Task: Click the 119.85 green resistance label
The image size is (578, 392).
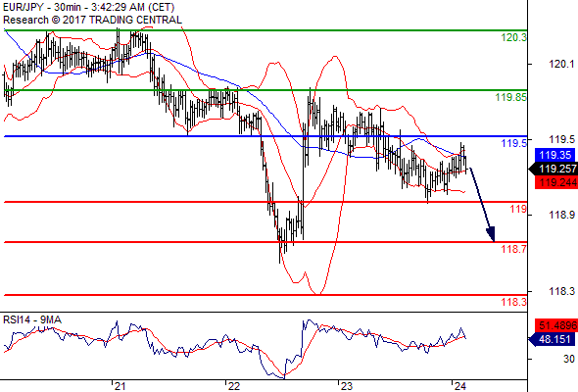Action: [x=511, y=97]
